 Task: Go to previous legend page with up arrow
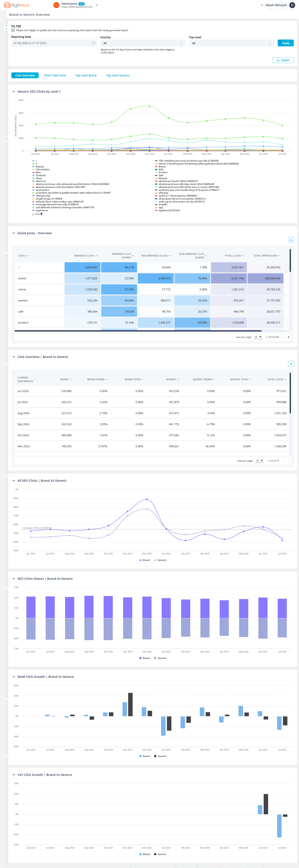[x=33, y=214]
